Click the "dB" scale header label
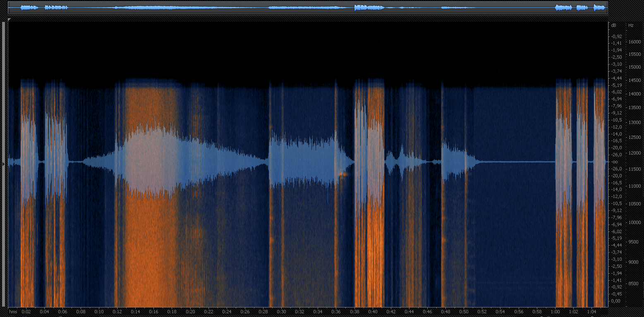The height and width of the screenshot is (317, 644). point(613,26)
